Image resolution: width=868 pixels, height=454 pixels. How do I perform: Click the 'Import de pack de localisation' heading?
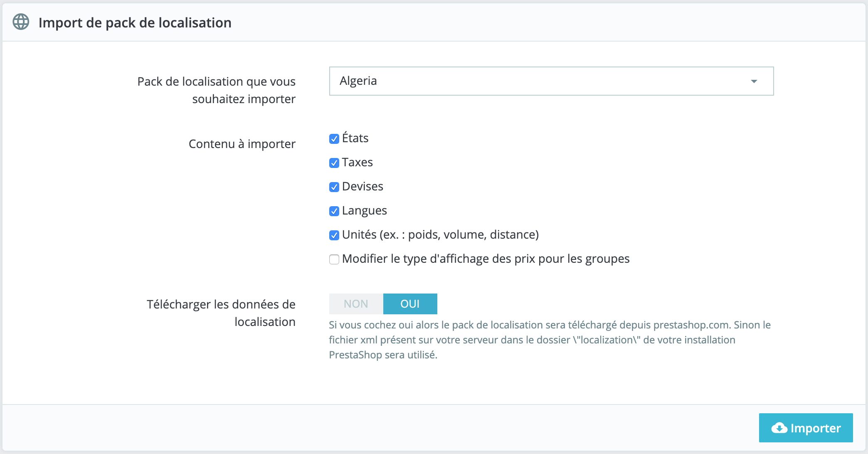click(135, 22)
